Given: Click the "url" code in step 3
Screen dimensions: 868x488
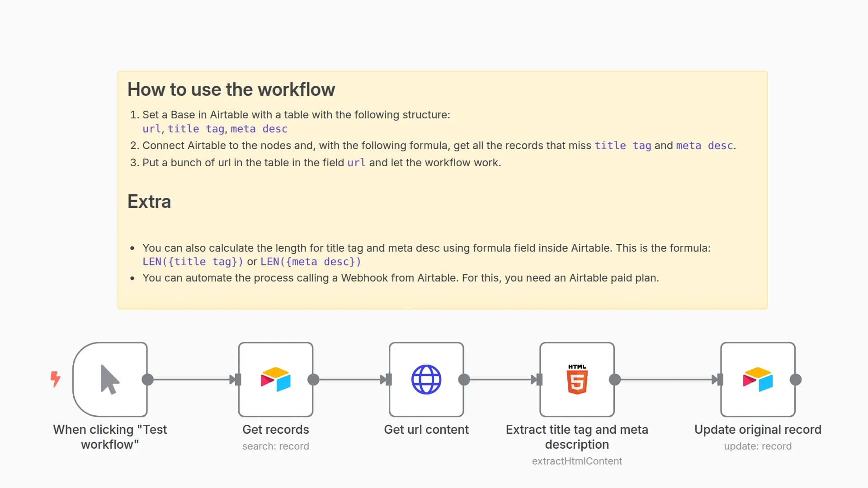Looking at the screenshot, I should (356, 163).
